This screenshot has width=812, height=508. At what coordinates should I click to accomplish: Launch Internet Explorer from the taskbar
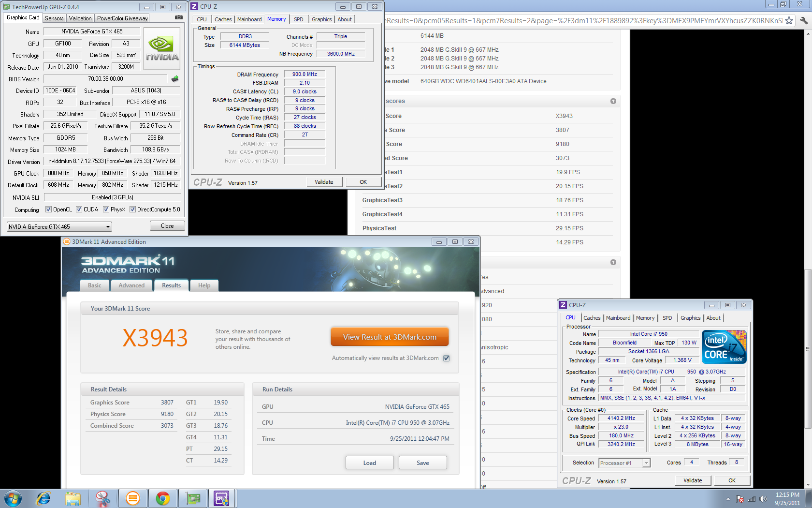(43, 498)
